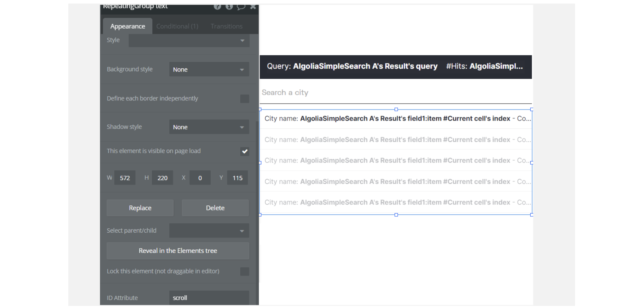Open the Shadow style dropdown
The width and height of the screenshot is (644, 308).
tap(209, 127)
